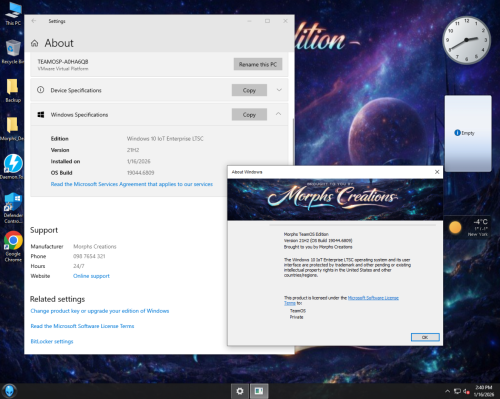Close the About Windows dialog
The width and height of the screenshot is (500, 399).
point(437,172)
